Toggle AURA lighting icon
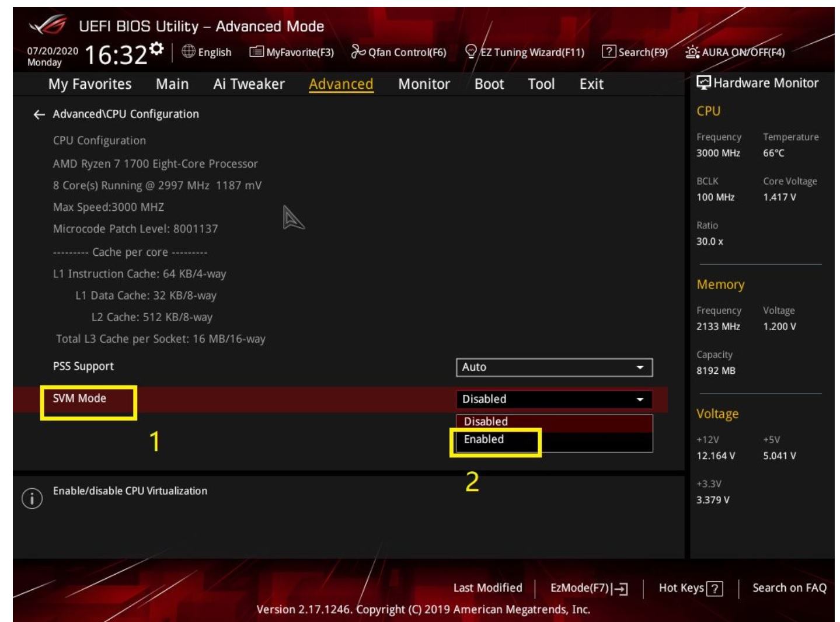 click(692, 52)
